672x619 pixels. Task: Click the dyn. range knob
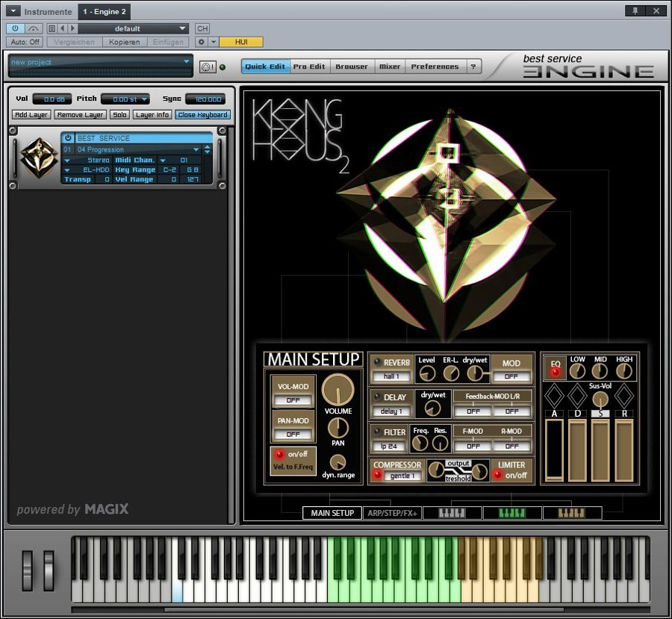click(x=337, y=462)
